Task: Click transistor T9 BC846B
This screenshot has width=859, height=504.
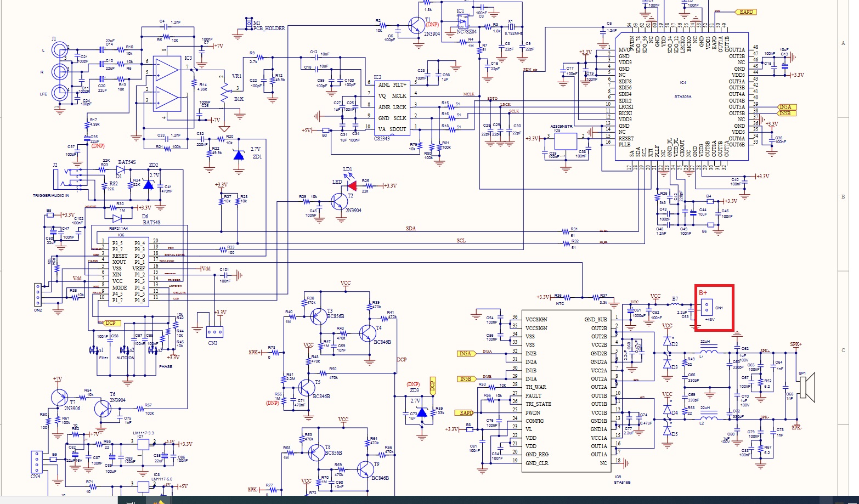Action: [364, 469]
